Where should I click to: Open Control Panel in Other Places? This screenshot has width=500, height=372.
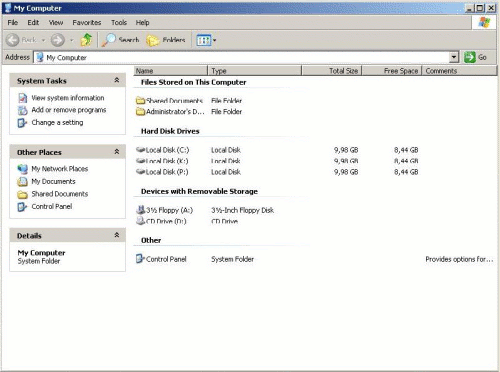tap(52, 207)
